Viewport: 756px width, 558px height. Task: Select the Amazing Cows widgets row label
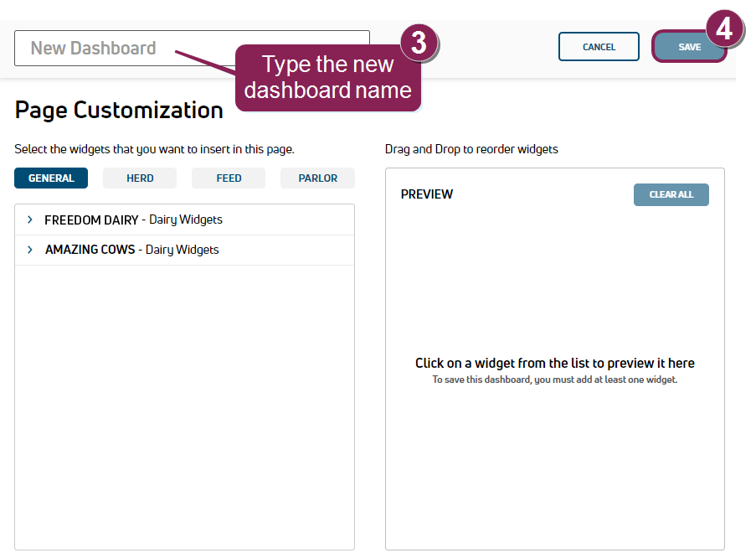coord(131,250)
